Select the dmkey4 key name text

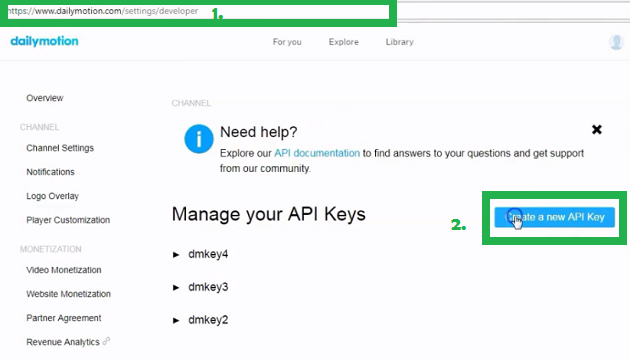point(208,254)
